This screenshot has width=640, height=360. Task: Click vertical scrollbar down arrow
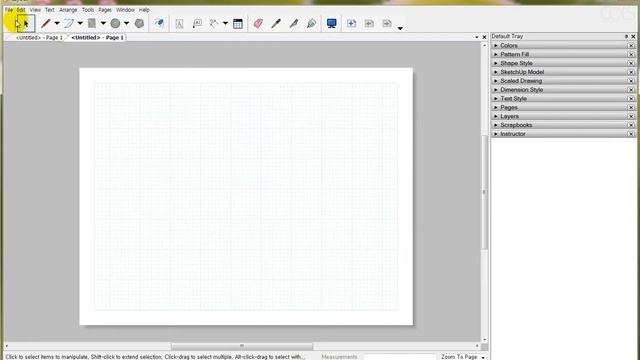click(484, 340)
